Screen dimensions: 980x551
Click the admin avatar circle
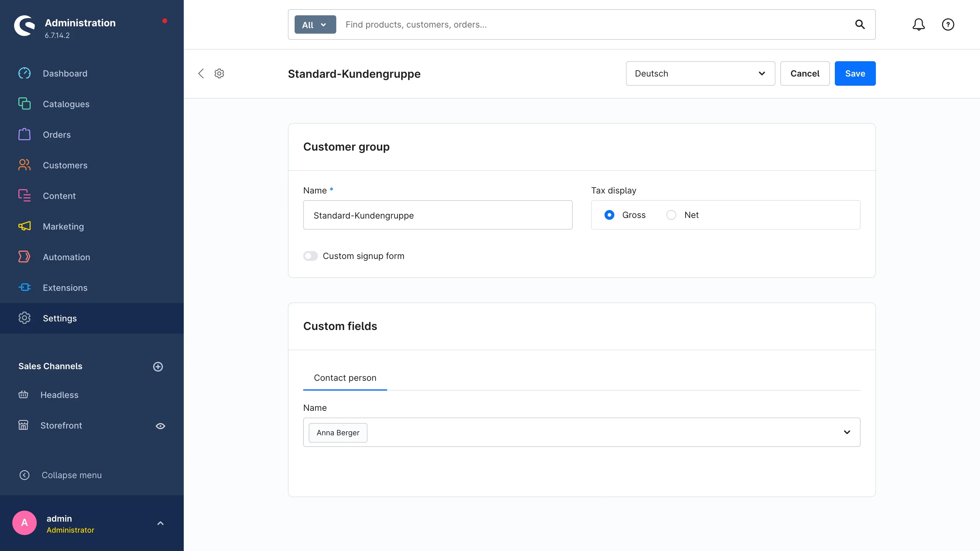pos(24,523)
